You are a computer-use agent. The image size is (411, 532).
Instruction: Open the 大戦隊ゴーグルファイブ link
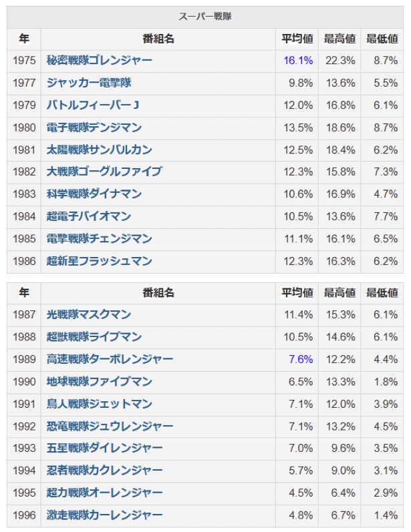[x=104, y=172]
